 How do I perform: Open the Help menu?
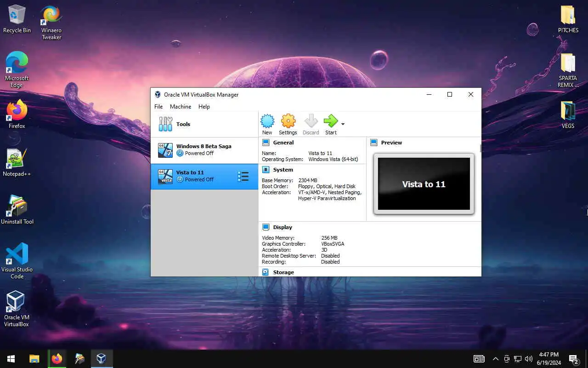tap(204, 106)
